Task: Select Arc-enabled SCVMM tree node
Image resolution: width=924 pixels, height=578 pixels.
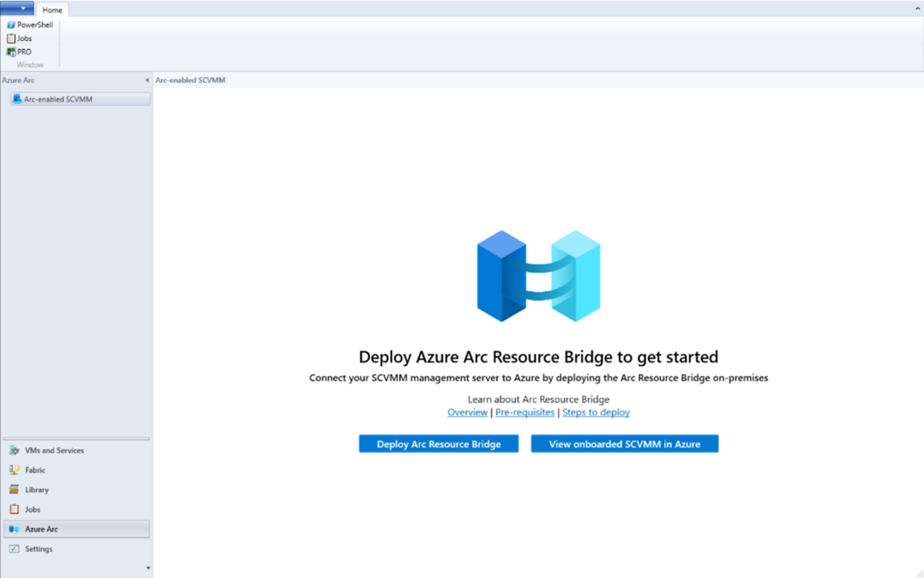Action: point(80,99)
